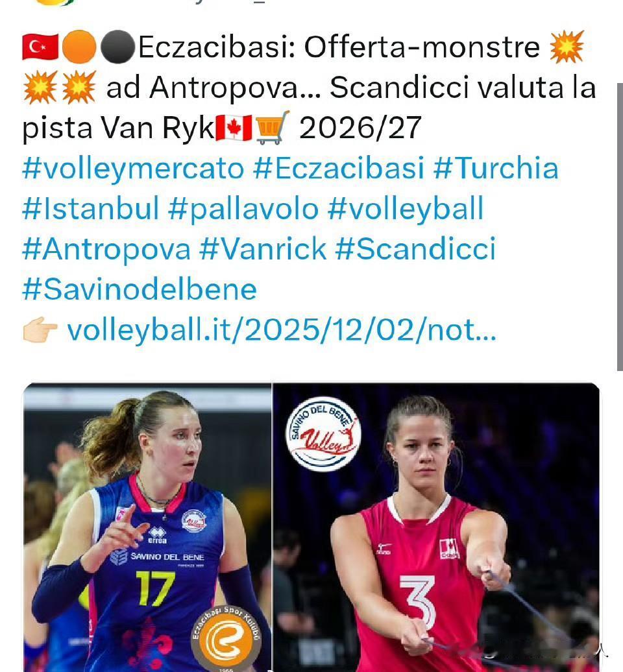Click the vertical scrollbar on the right
The height and width of the screenshot is (672, 623).
coord(620,227)
